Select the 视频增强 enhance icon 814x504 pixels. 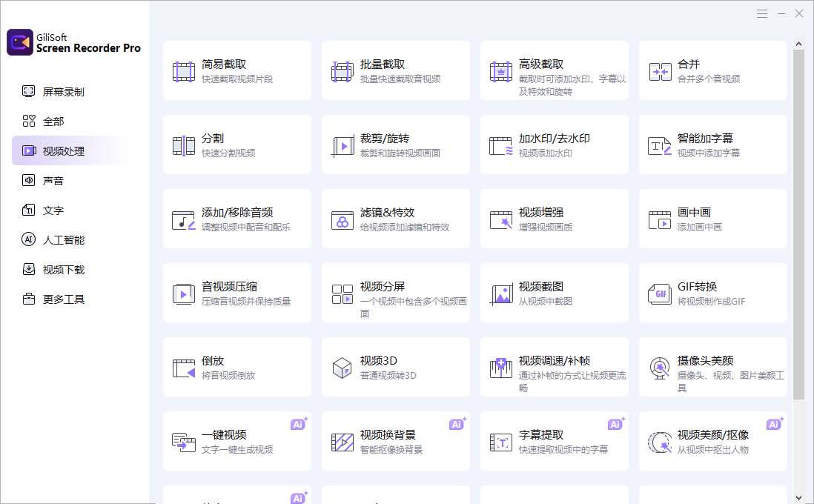(501, 220)
